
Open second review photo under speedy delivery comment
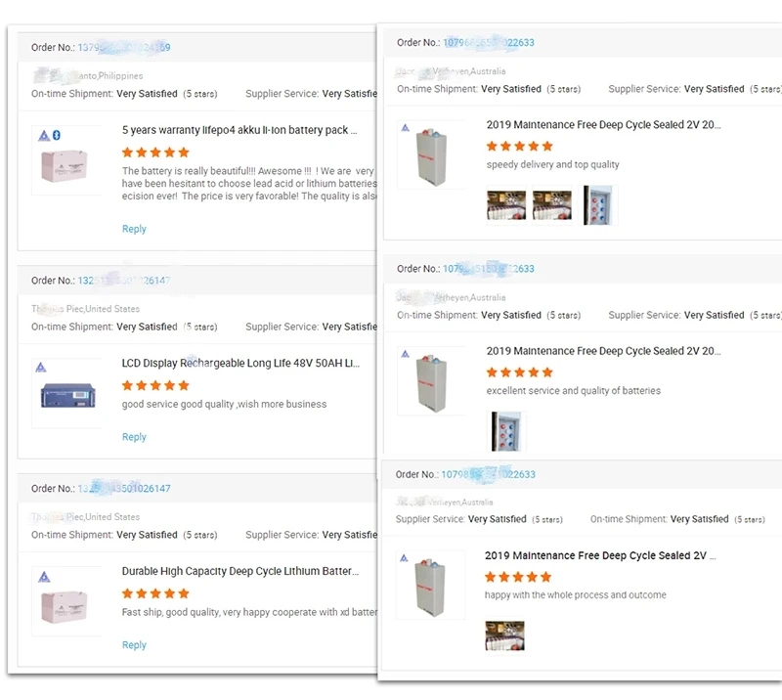coord(552,205)
